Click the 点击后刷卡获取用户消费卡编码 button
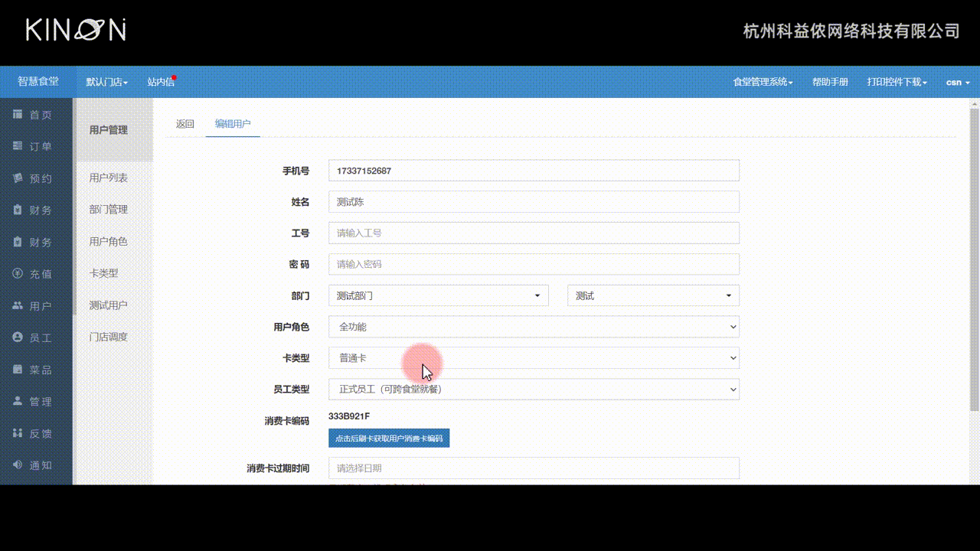This screenshot has width=980, height=551. click(389, 439)
